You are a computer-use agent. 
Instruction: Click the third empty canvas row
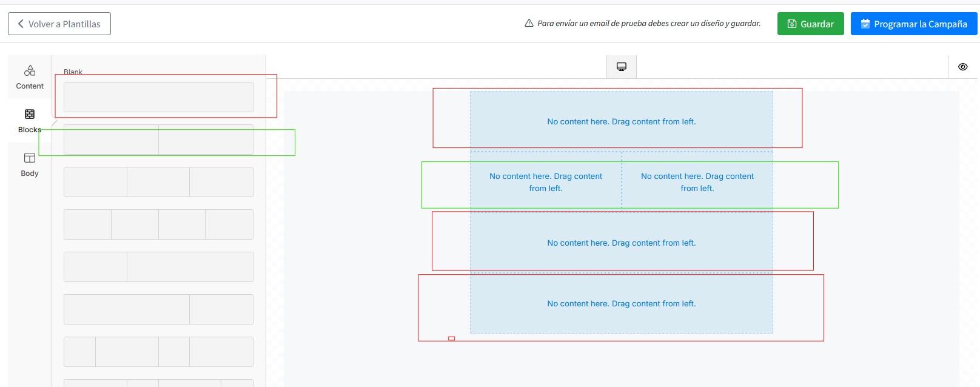tap(621, 243)
